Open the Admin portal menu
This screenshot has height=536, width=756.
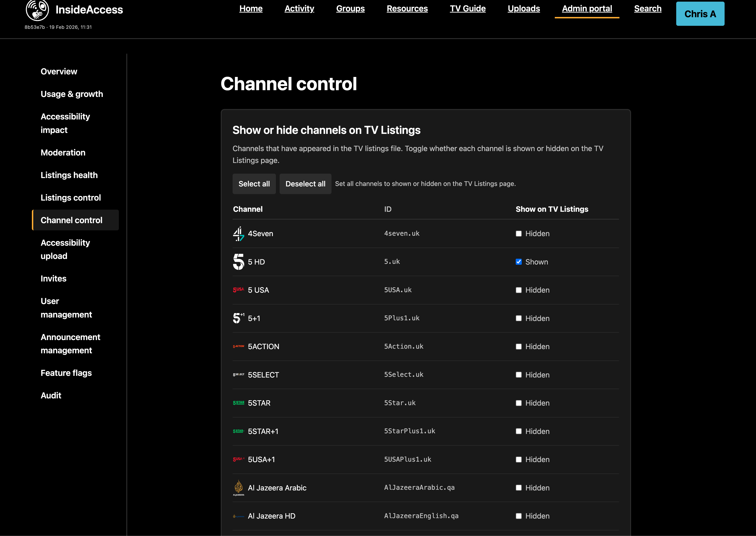click(x=587, y=9)
